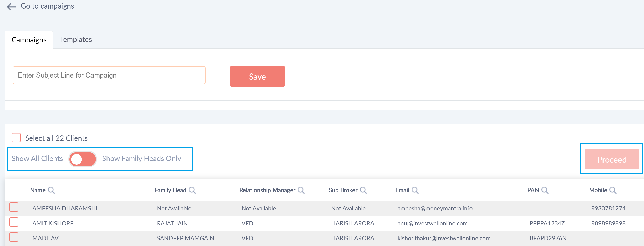This screenshot has width=644, height=246.
Task: Click the Show All Clients label
Action: coord(37,159)
